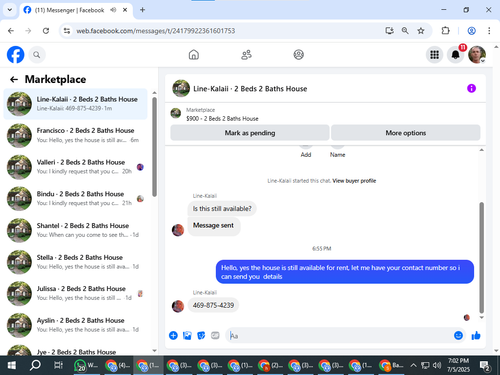Open the Chrome zoom magnifier icon
This screenshot has height=375, width=500.
point(405,31)
